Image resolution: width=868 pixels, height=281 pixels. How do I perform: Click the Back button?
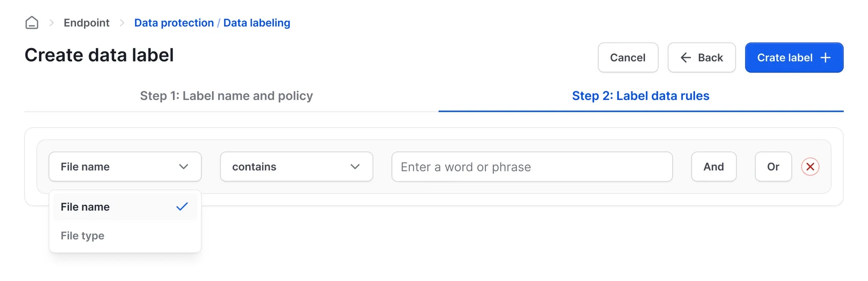[x=701, y=58]
